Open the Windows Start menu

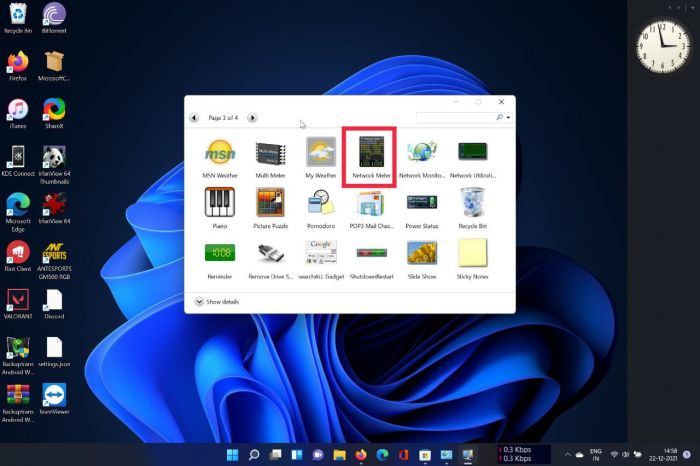(x=233, y=455)
